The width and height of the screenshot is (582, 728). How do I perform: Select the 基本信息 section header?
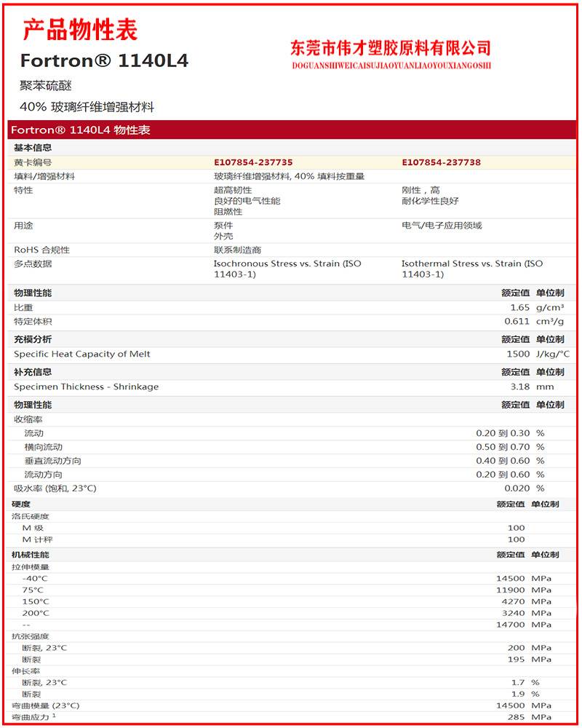(x=33, y=148)
